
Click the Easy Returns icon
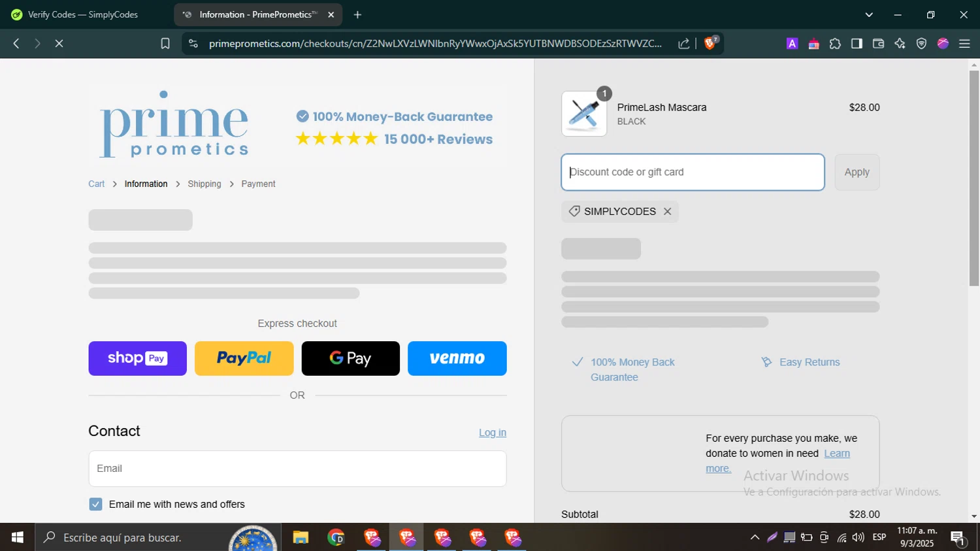(766, 362)
